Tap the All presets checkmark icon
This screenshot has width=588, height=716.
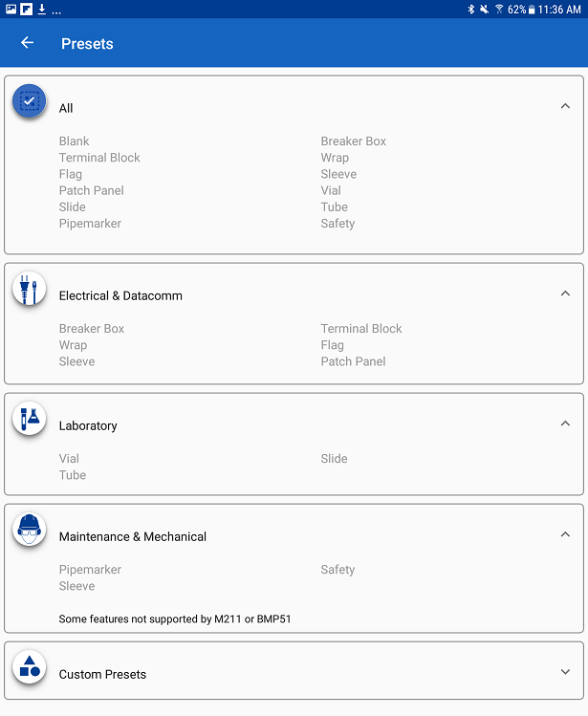click(x=30, y=101)
